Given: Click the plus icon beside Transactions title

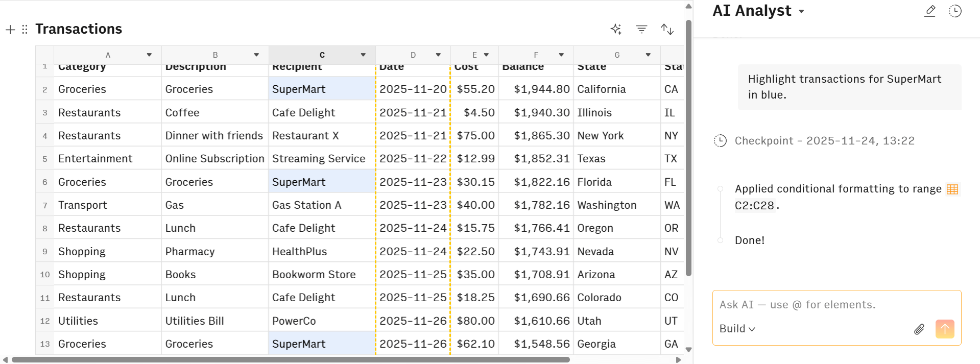Looking at the screenshot, I should (x=10, y=30).
